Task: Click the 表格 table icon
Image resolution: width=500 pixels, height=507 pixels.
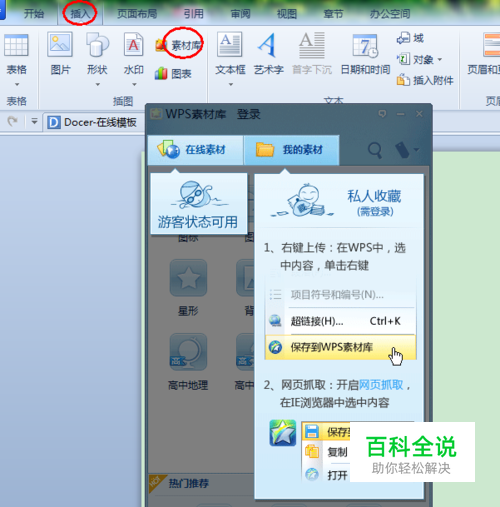Action: (16, 45)
